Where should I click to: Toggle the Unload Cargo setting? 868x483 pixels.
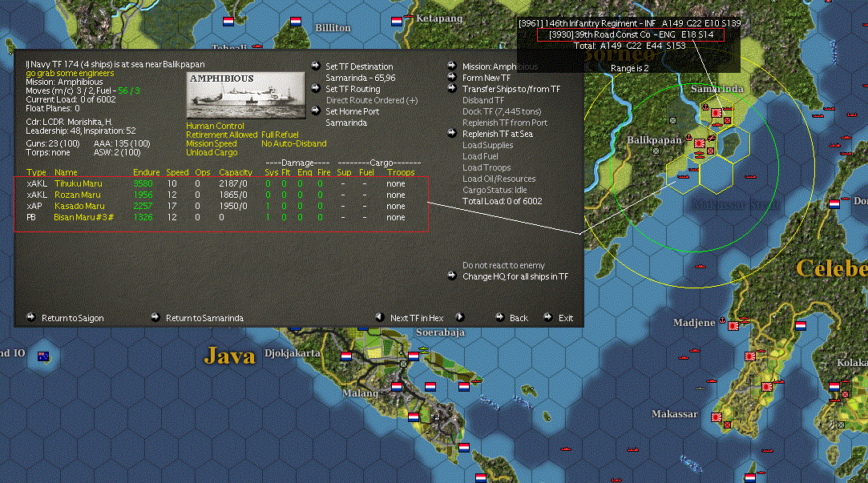(x=212, y=152)
